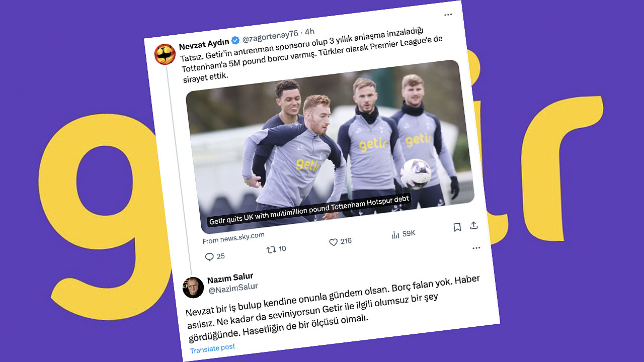644x362 pixels.
Task: Click the blue verified badge
Action: [x=235, y=41]
